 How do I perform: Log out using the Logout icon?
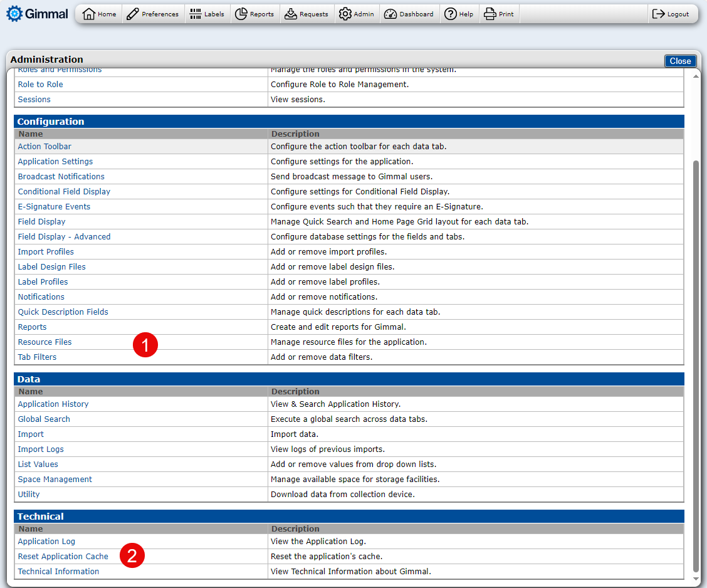tap(658, 14)
